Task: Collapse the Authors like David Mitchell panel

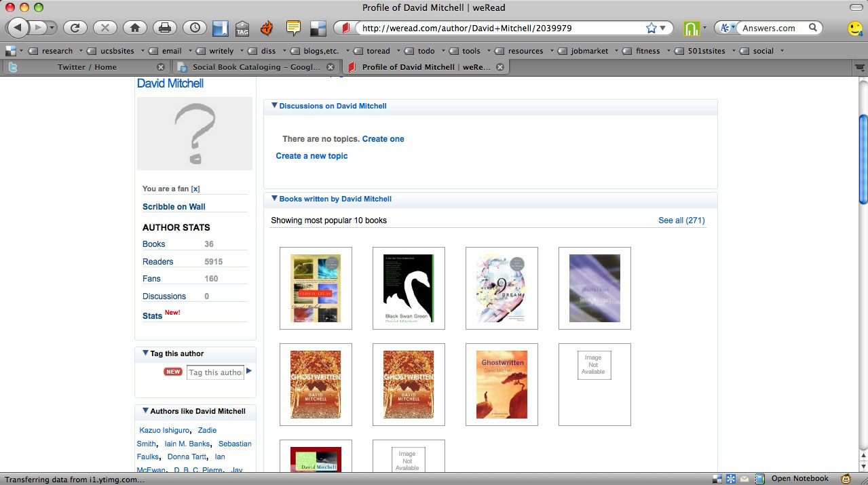Action: [x=145, y=411]
